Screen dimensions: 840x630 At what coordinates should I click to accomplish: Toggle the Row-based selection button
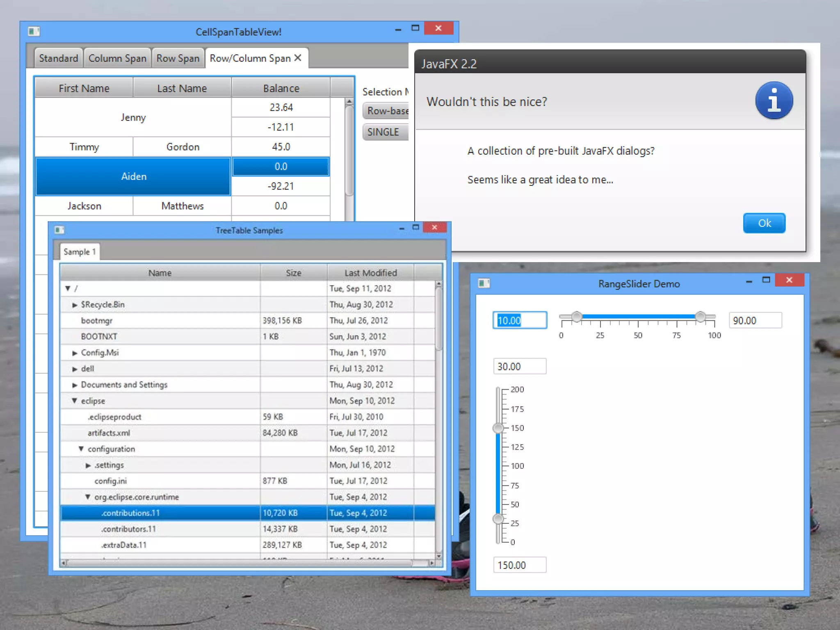pyautogui.click(x=386, y=111)
